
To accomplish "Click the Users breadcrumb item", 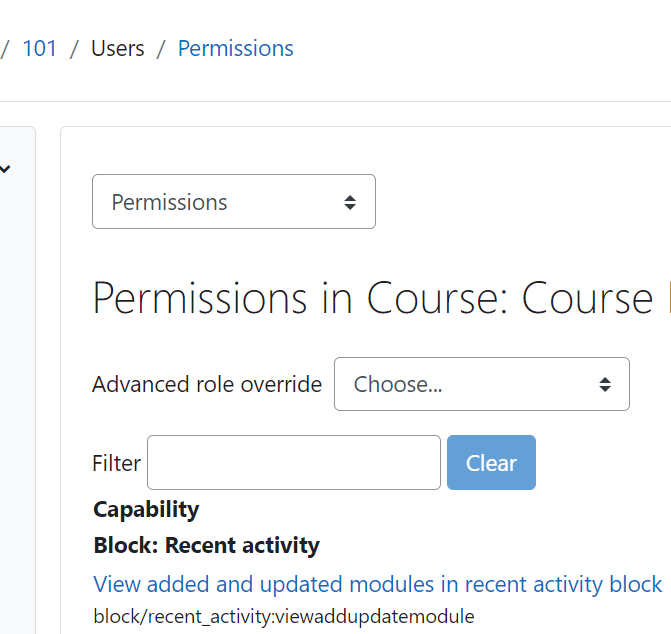I will pyautogui.click(x=118, y=48).
